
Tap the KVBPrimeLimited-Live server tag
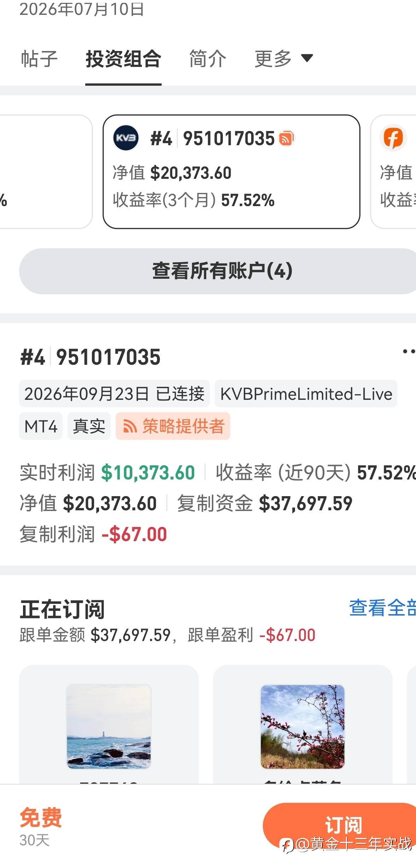pyautogui.click(x=306, y=394)
